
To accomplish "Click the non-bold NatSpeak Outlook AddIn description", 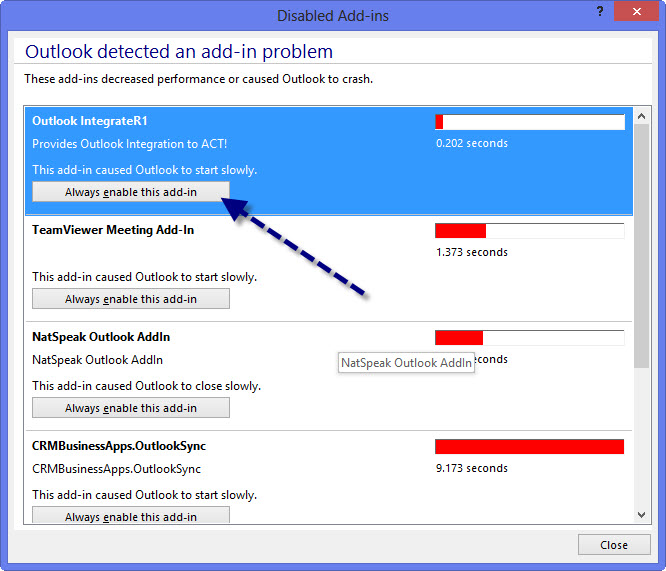I will (x=97, y=360).
